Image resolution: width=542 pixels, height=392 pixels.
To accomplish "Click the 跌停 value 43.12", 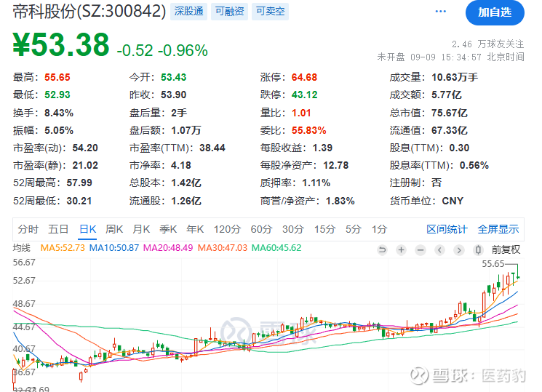I will coord(305,95).
